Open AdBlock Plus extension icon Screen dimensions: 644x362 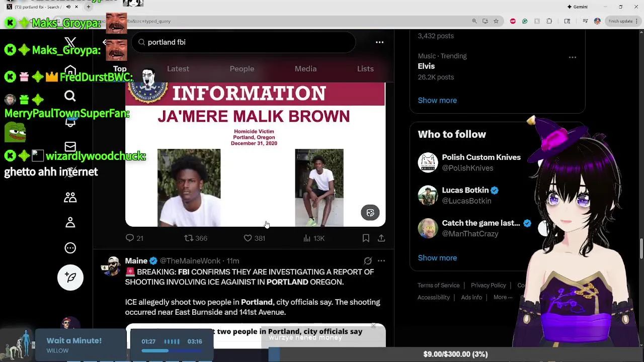coord(513,21)
